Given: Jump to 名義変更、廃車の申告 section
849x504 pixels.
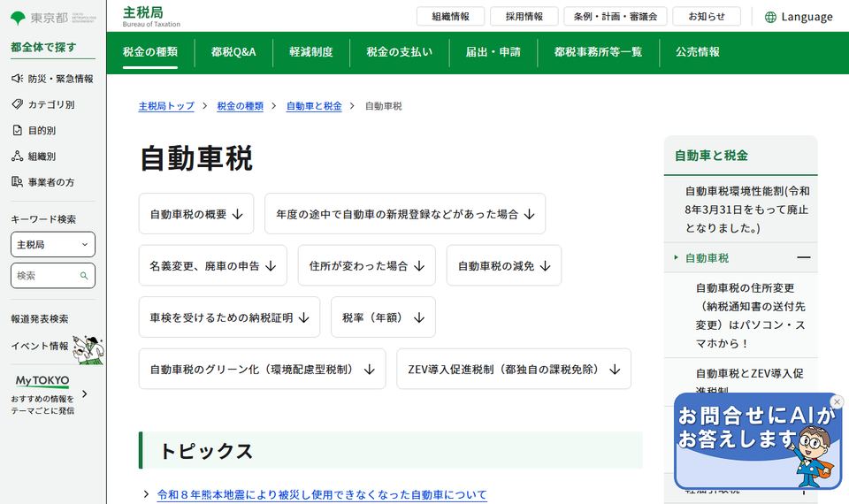Looking at the screenshot, I should tap(213, 266).
